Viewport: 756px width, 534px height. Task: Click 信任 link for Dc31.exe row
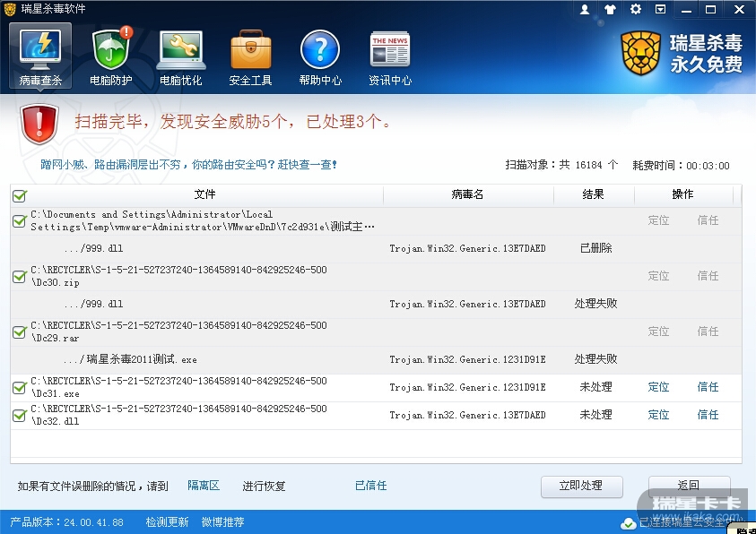(708, 387)
